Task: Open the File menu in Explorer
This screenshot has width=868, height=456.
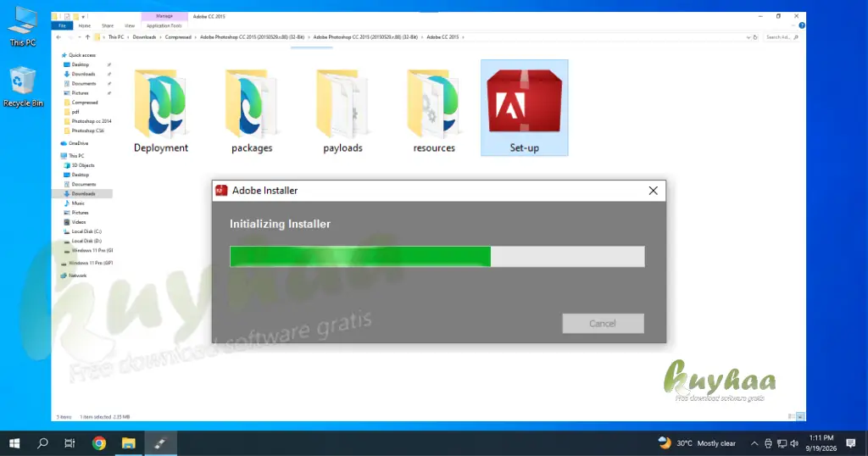Action: click(62, 25)
